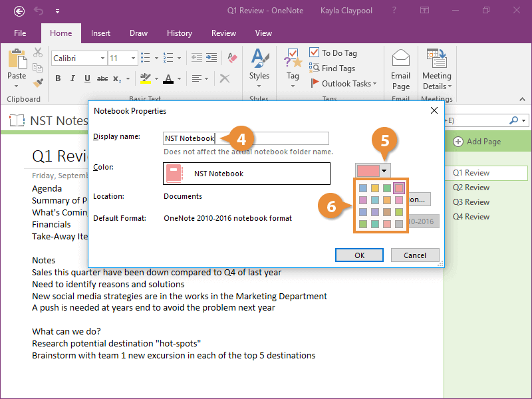This screenshot has height=399, width=532.
Task: Apply strikethrough formatting
Action: tap(102, 78)
